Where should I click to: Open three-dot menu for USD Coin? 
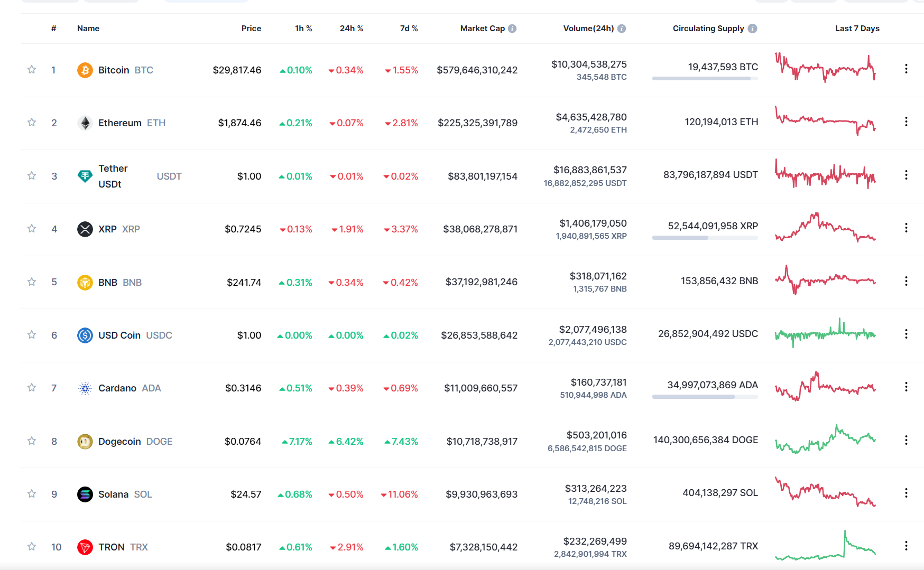click(x=906, y=334)
